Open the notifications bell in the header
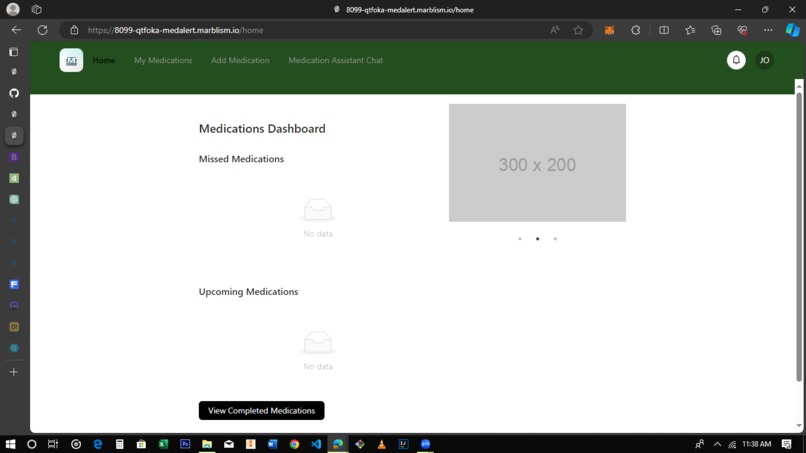806x453 pixels. point(736,60)
